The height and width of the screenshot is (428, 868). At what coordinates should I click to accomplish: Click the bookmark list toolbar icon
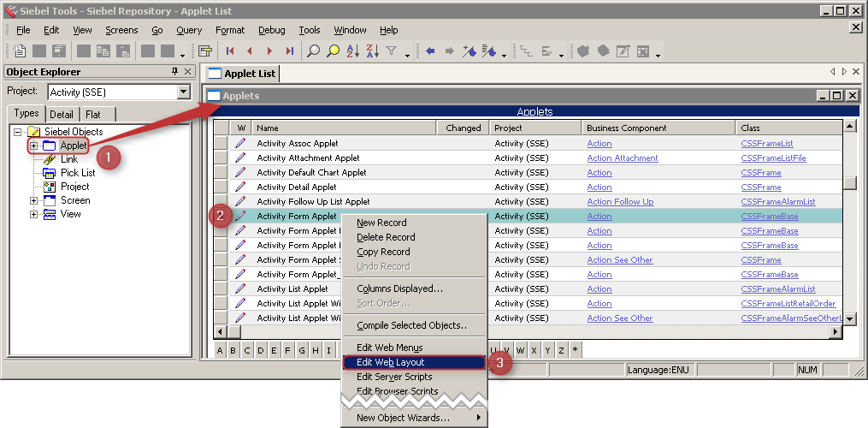point(489,51)
